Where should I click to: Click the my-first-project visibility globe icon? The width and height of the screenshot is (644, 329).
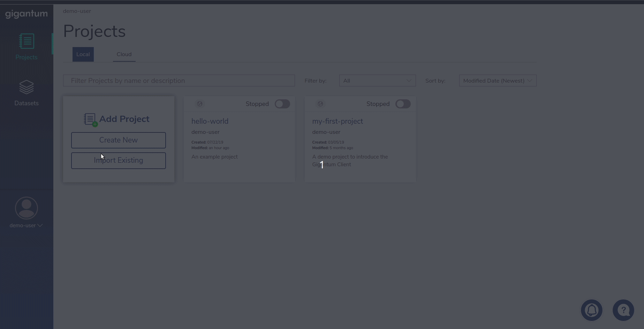320,104
